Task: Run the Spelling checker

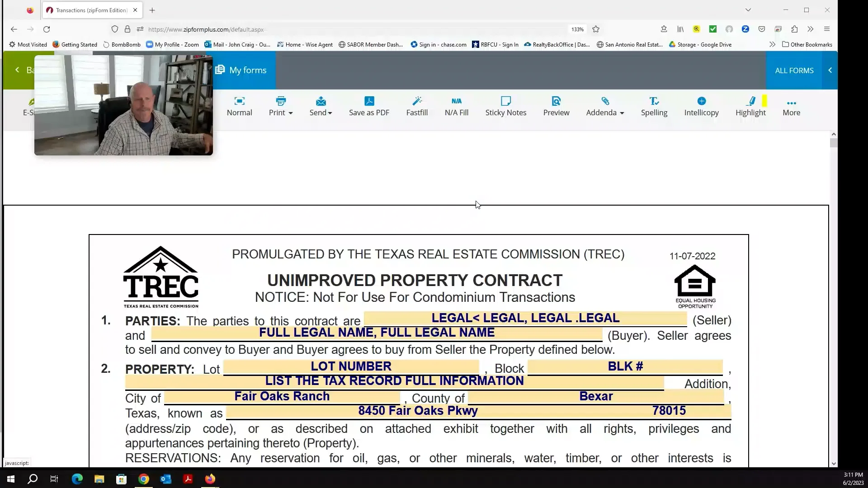Action: [654, 106]
